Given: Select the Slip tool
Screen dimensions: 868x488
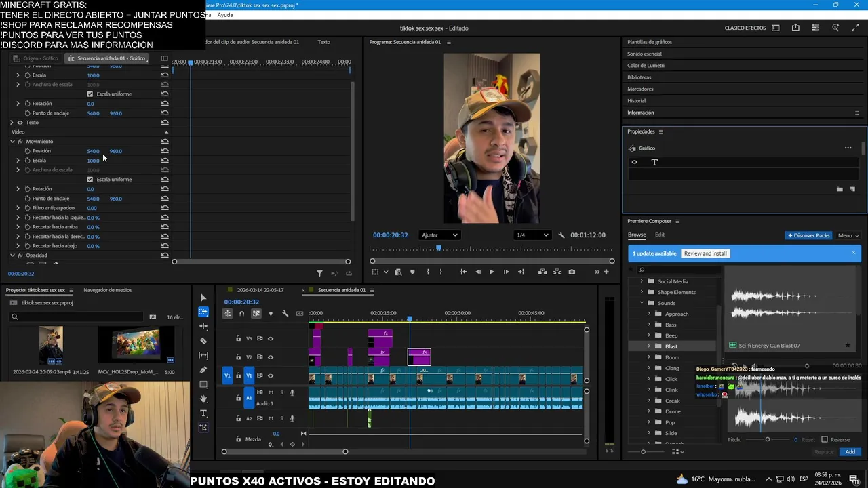Looking at the screenshot, I should [203, 355].
